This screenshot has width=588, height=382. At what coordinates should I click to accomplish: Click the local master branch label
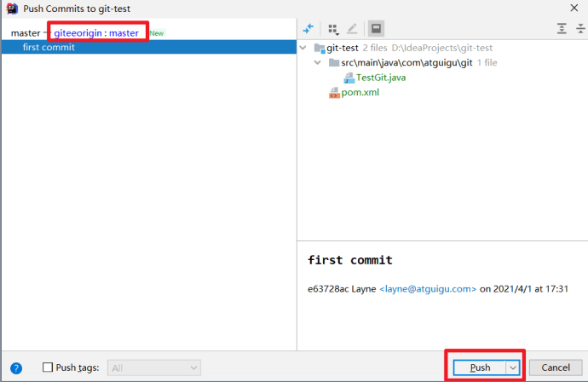pyautogui.click(x=26, y=33)
